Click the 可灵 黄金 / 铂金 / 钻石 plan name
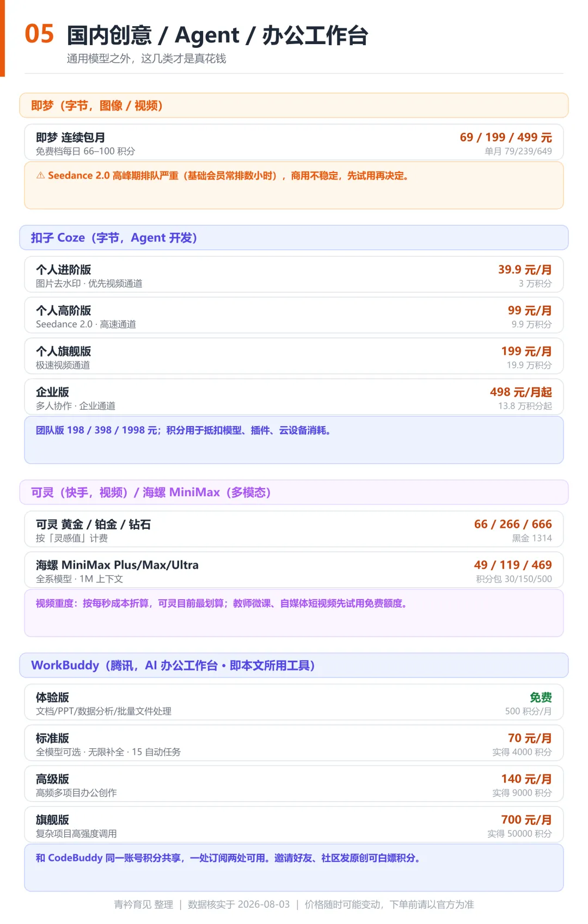Screen dimensions: 588x924 point(93,525)
